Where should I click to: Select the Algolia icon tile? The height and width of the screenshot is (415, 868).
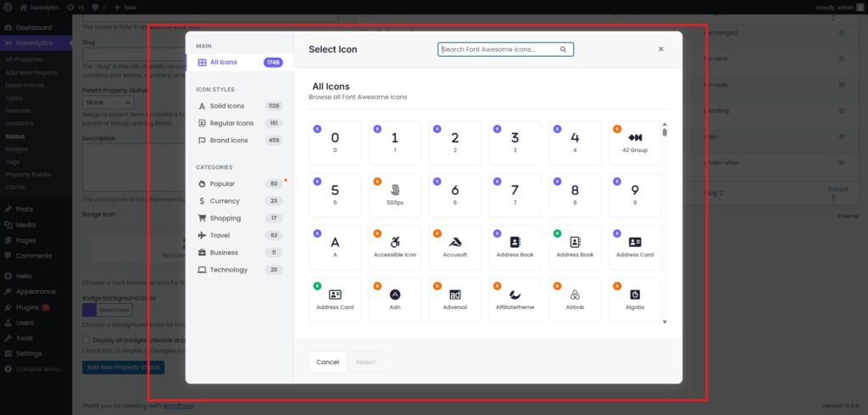(x=635, y=299)
